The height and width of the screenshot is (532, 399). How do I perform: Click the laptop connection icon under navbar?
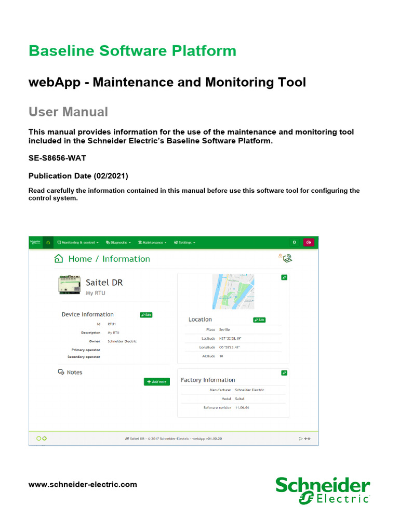coord(288,259)
